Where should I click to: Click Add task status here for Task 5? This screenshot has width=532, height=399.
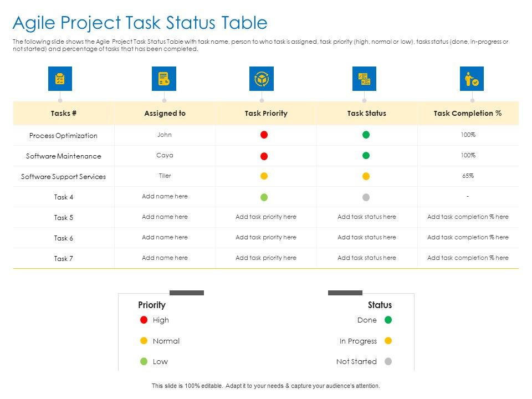367,217
